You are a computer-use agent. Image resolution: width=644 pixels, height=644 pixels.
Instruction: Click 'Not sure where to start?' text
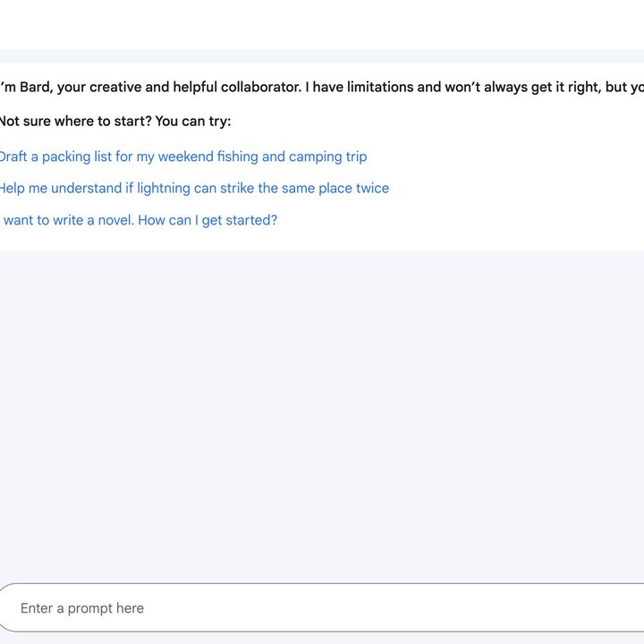pyautogui.click(x=75, y=121)
